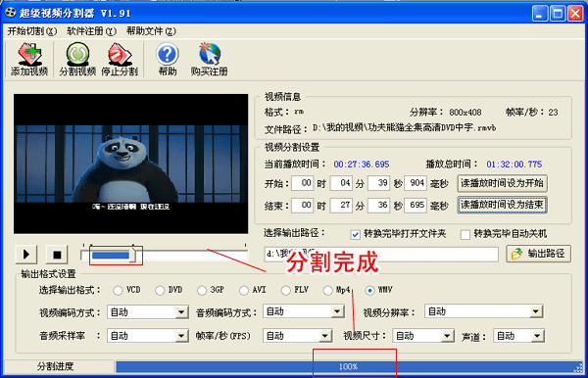Click 读播放时间设为结束 button
Screen dimensions: 588x378
point(502,205)
